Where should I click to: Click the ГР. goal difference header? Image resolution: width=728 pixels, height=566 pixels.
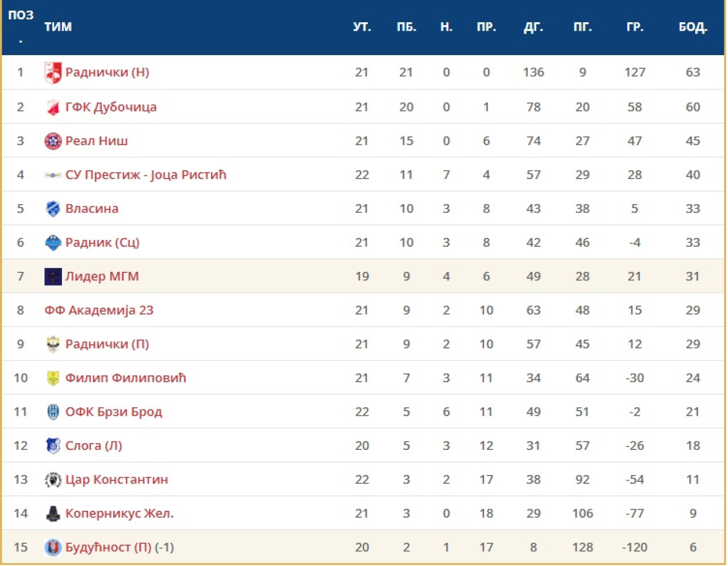(635, 27)
